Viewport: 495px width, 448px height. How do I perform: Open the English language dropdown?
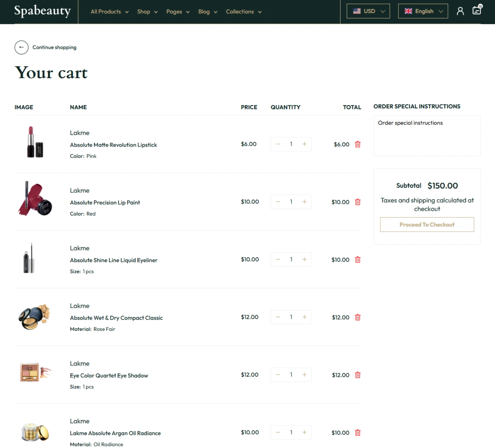click(423, 11)
